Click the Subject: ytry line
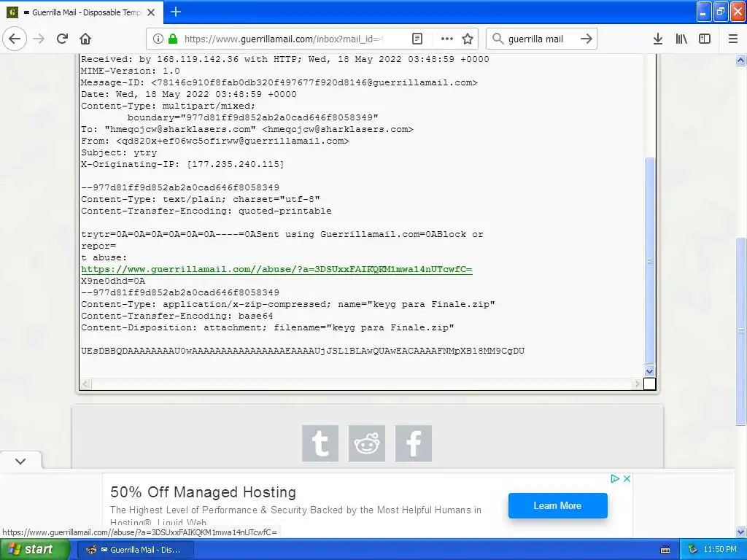This screenshot has height=560, width=747. 119,152
